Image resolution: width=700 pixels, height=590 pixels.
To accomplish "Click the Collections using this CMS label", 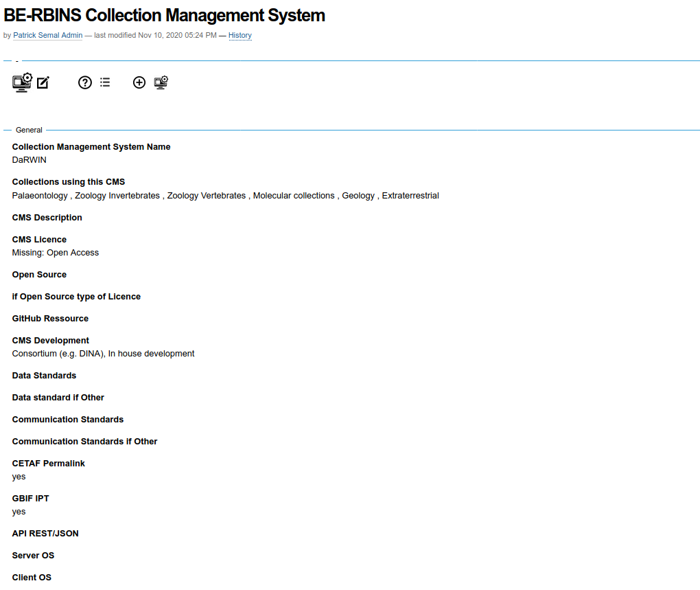I will (69, 182).
